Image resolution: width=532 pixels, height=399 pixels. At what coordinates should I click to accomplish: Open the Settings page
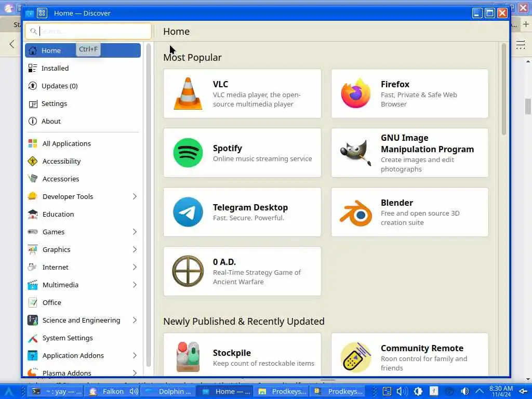pyautogui.click(x=83, y=103)
